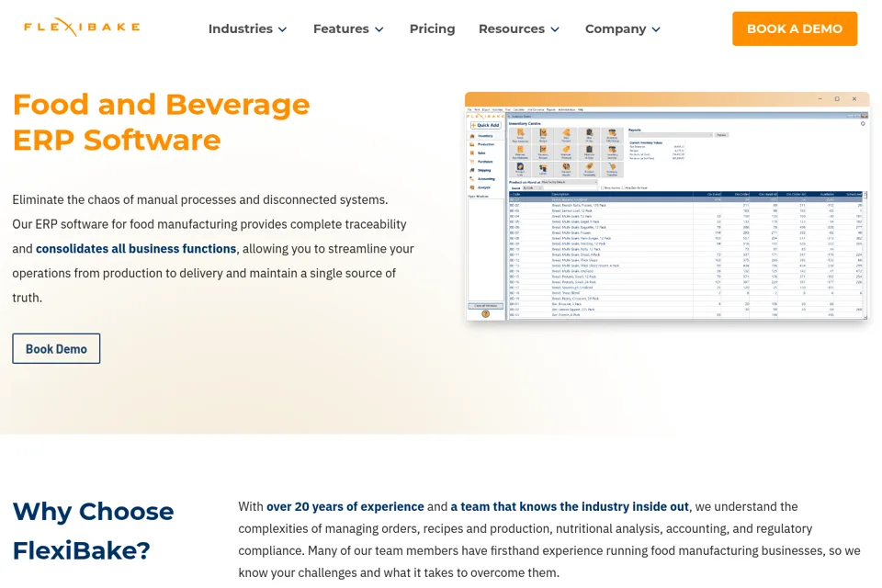Screen dimensions: 882x588
Task: Click the minimize icon in the mock app window
Action: click(820, 99)
